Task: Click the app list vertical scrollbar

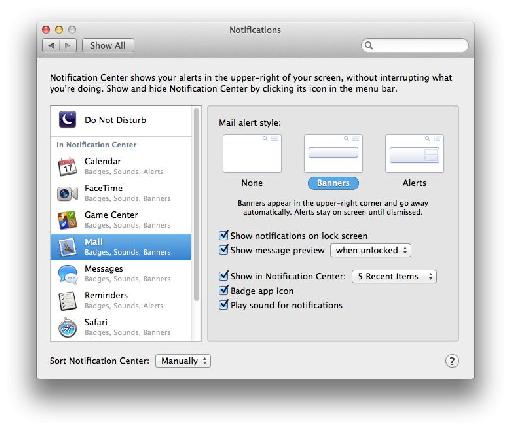Action: pos(196,204)
